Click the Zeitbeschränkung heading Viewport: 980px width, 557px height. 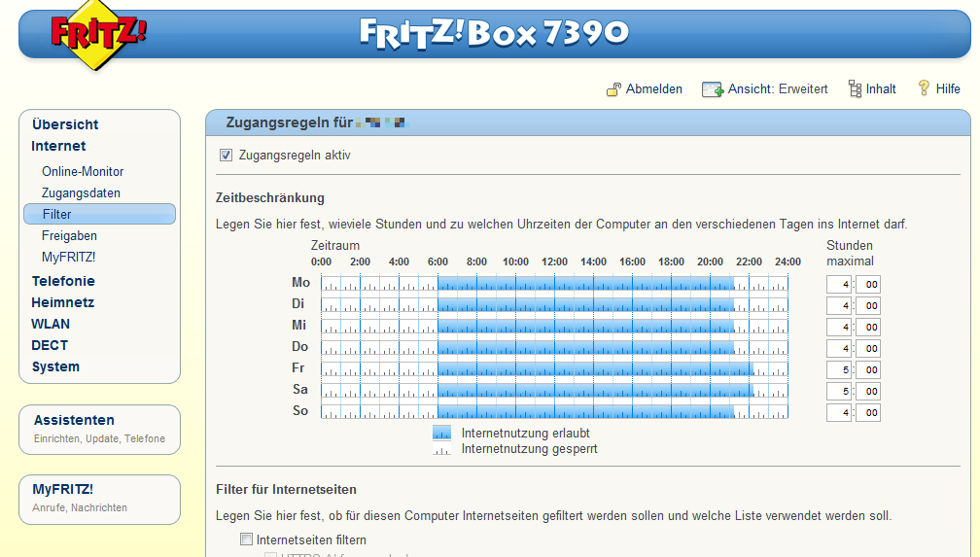tap(270, 198)
